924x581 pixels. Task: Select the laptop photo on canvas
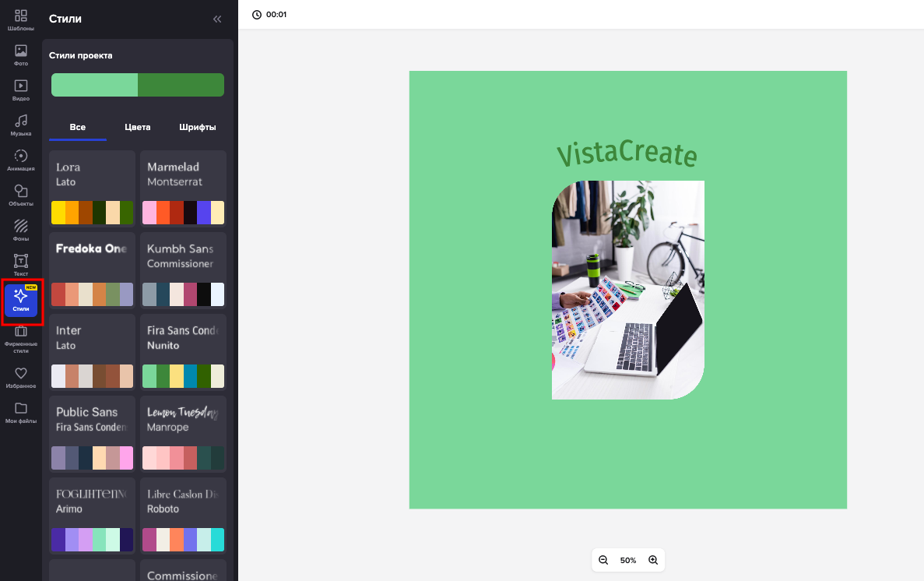click(x=628, y=290)
